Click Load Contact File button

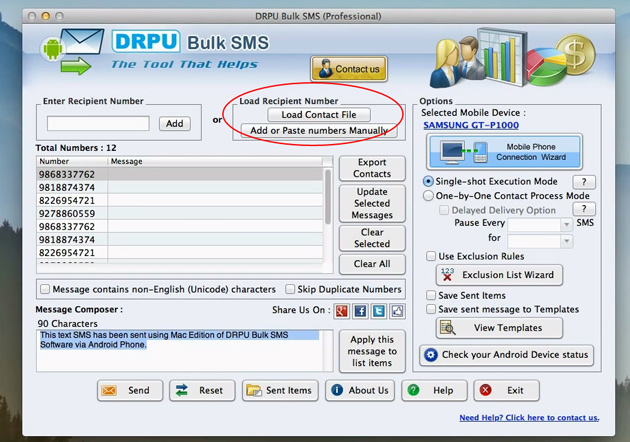[x=319, y=115]
